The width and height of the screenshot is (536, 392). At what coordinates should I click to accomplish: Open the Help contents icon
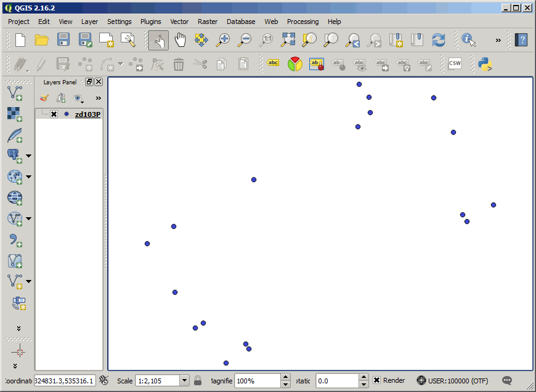[x=521, y=40]
